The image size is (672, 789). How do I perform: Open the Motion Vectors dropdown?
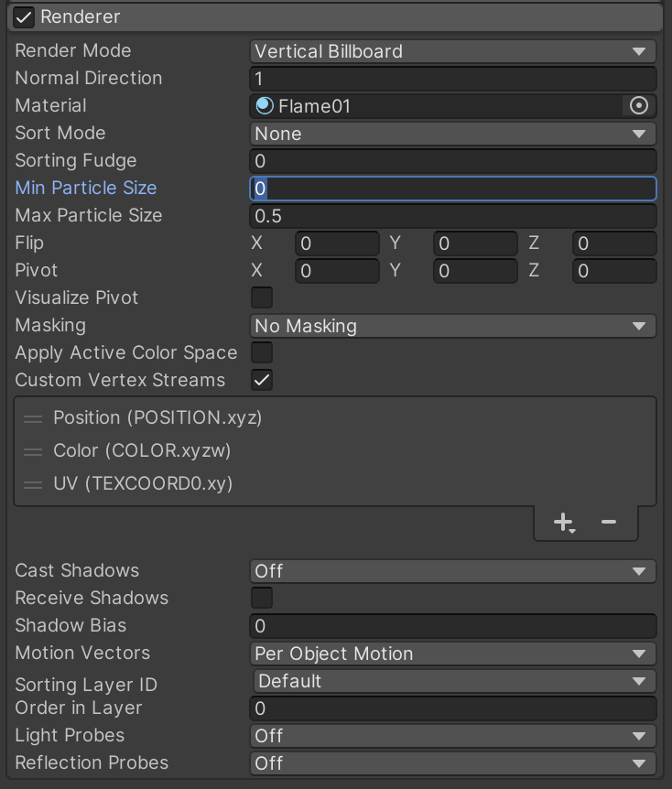(x=452, y=654)
